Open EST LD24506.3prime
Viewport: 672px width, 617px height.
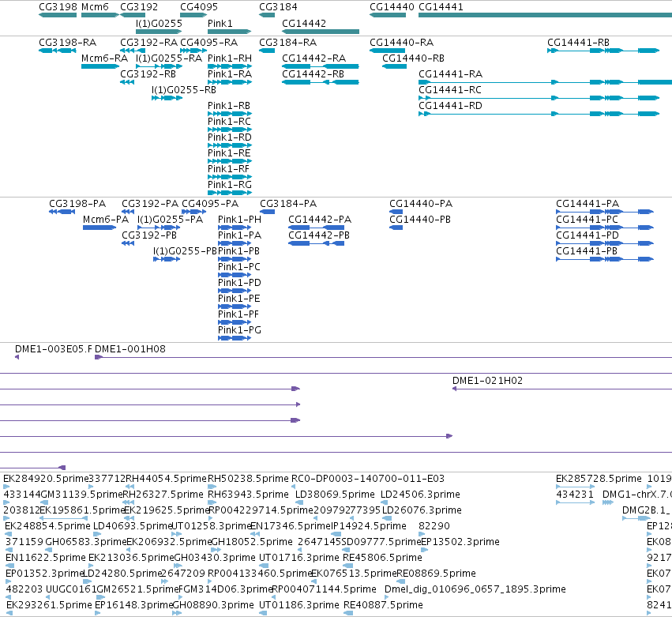[x=420, y=494]
